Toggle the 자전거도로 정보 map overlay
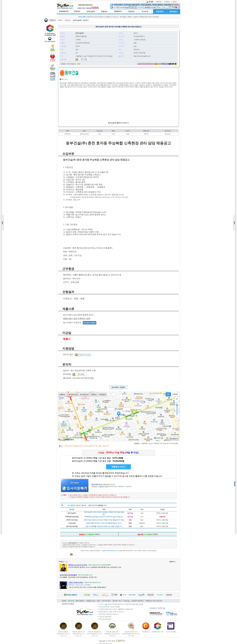The width and height of the screenshot is (237, 644). [72, 394]
